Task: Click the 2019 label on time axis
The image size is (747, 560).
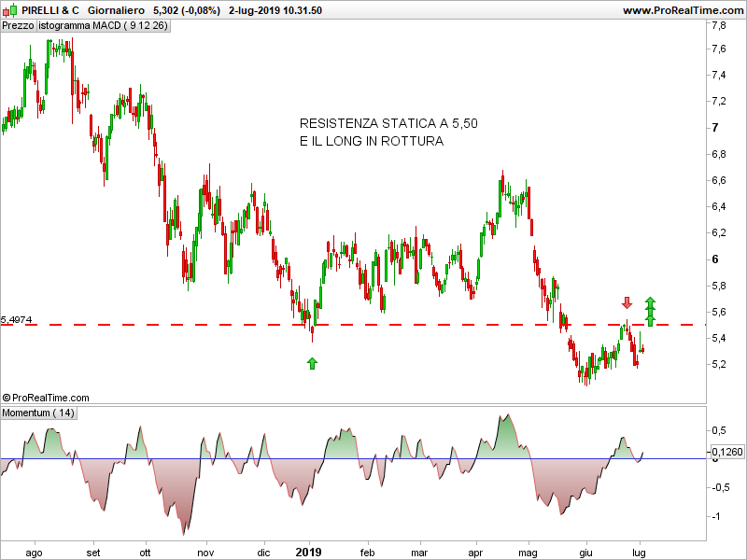Action: [x=307, y=553]
